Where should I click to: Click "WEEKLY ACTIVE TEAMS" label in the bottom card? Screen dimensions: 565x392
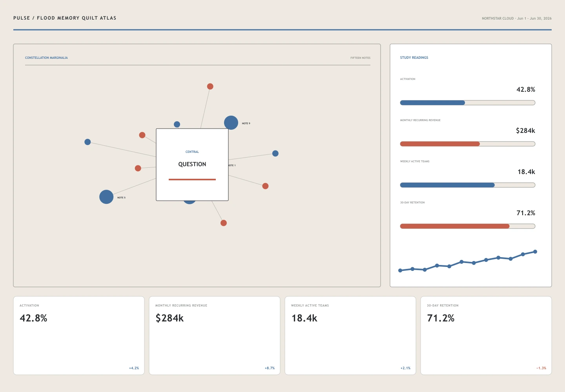tap(310, 305)
